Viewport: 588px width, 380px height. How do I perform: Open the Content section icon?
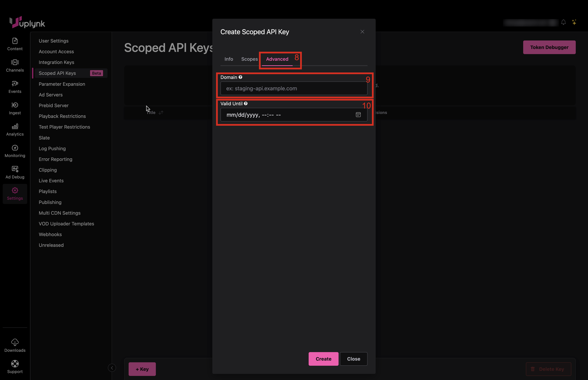point(15,41)
